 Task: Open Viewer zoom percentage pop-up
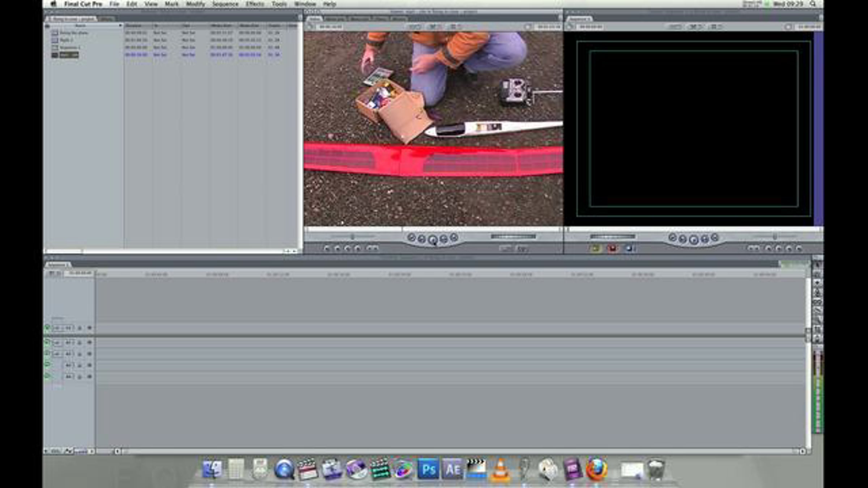[x=415, y=27]
